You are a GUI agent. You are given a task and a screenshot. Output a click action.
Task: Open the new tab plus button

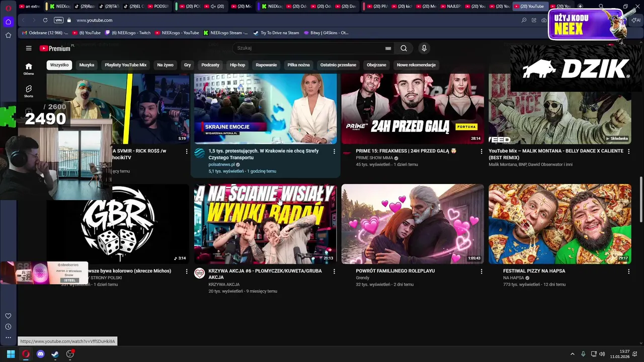tap(580, 7)
